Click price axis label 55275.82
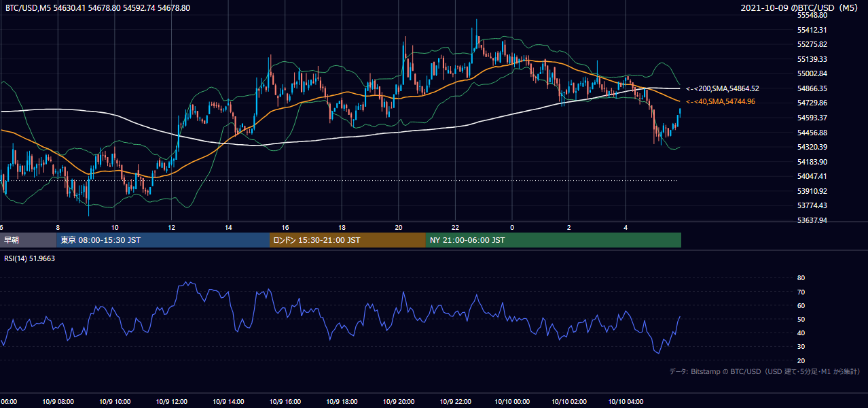 tap(812, 44)
